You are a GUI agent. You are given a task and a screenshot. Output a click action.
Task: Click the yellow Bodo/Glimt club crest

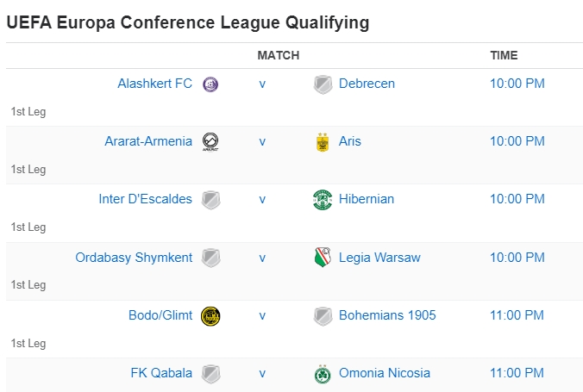(x=210, y=316)
